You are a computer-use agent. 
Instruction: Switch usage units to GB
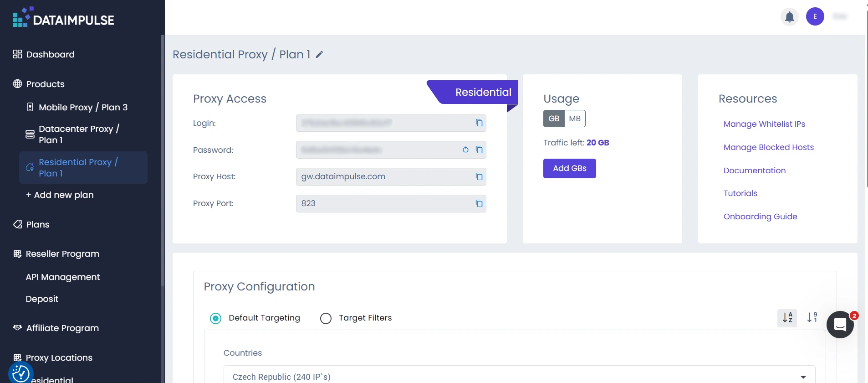pos(554,119)
